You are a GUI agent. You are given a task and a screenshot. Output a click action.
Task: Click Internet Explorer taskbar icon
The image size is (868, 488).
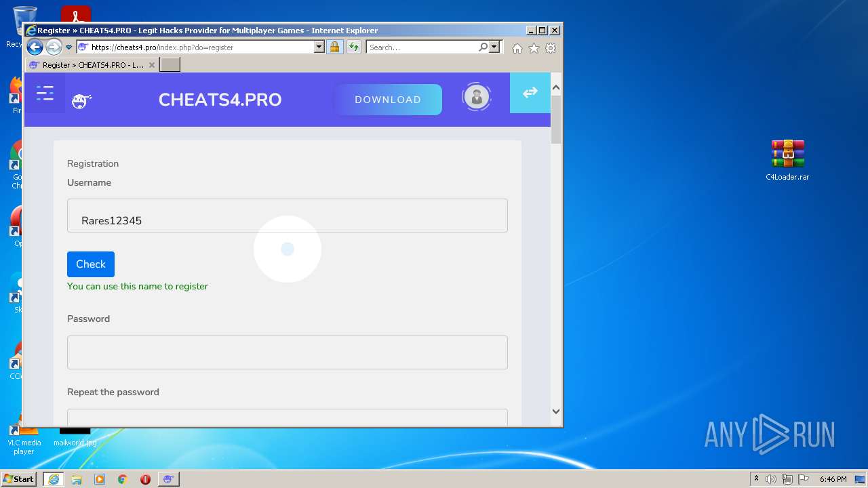(x=54, y=479)
